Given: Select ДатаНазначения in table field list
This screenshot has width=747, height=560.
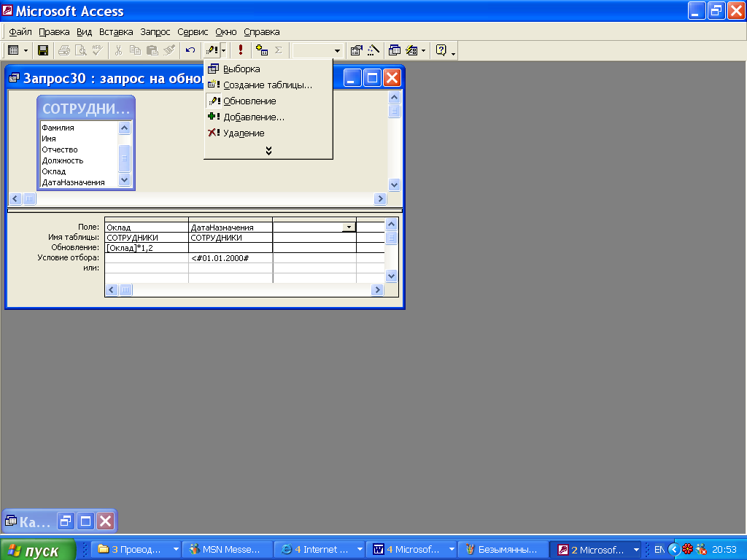Looking at the screenshot, I should pyautogui.click(x=74, y=182).
